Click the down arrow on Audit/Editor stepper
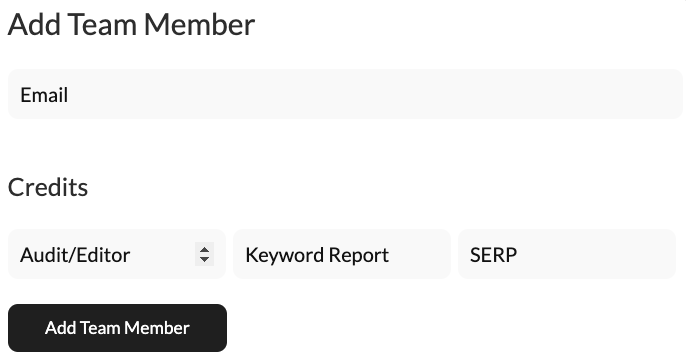This screenshot has height=363, width=693. click(204, 260)
